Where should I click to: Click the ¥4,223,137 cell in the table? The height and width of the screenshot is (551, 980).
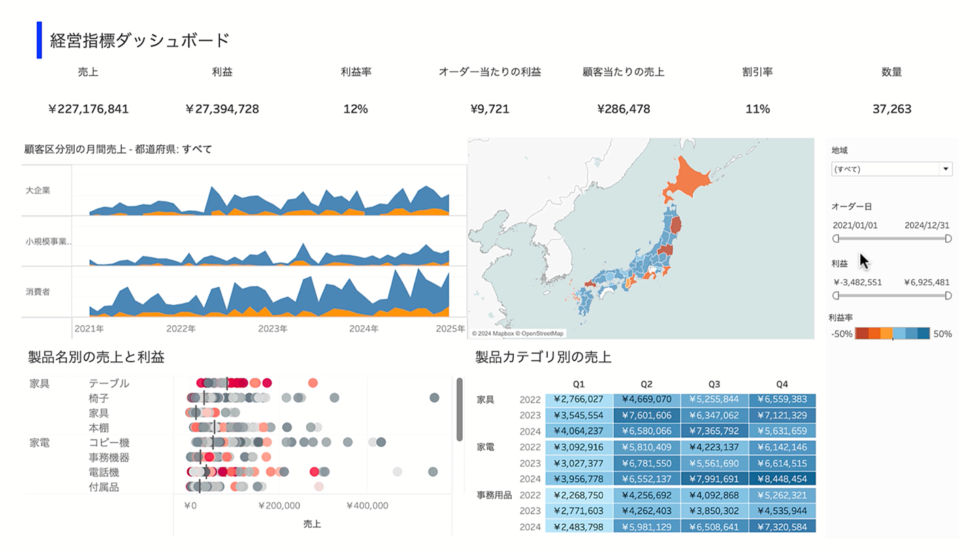tap(715, 447)
